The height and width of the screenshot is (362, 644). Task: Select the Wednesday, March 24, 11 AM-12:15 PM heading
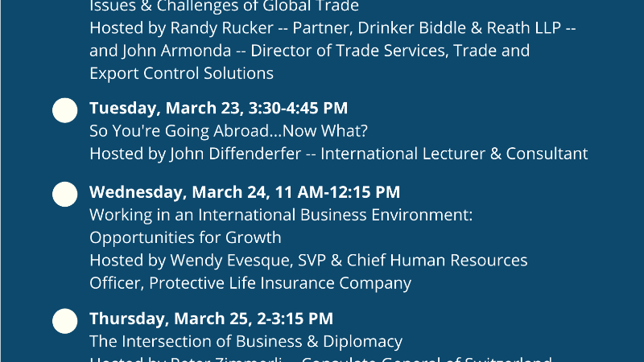tap(245, 192)
